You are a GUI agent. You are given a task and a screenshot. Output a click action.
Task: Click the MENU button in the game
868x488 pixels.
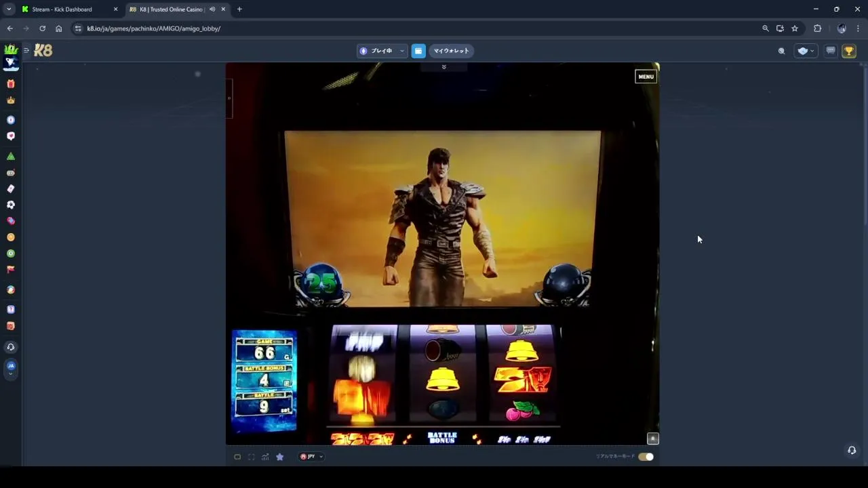[x=646, y=77]
